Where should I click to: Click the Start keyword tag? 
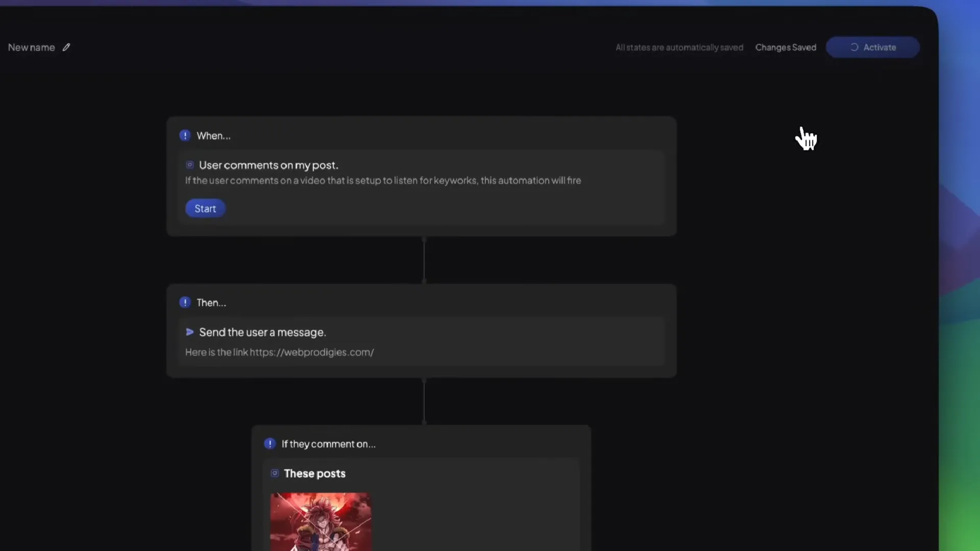[205, 209]
